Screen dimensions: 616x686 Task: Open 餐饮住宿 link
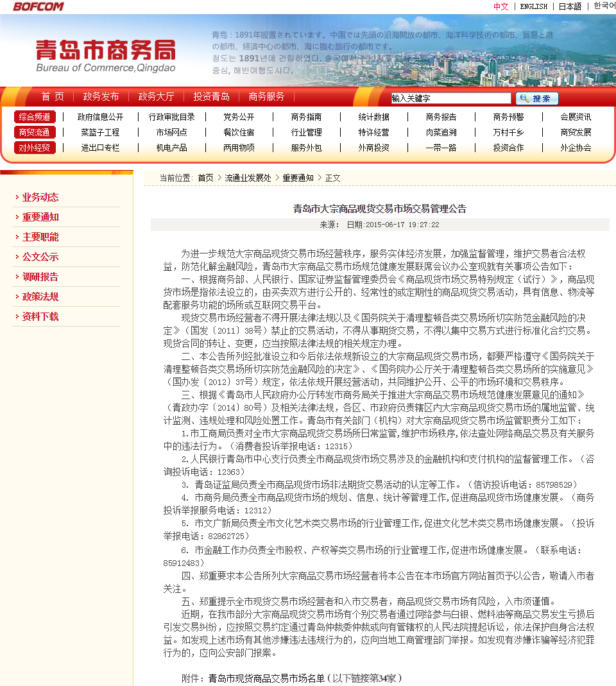coord(239,132)
